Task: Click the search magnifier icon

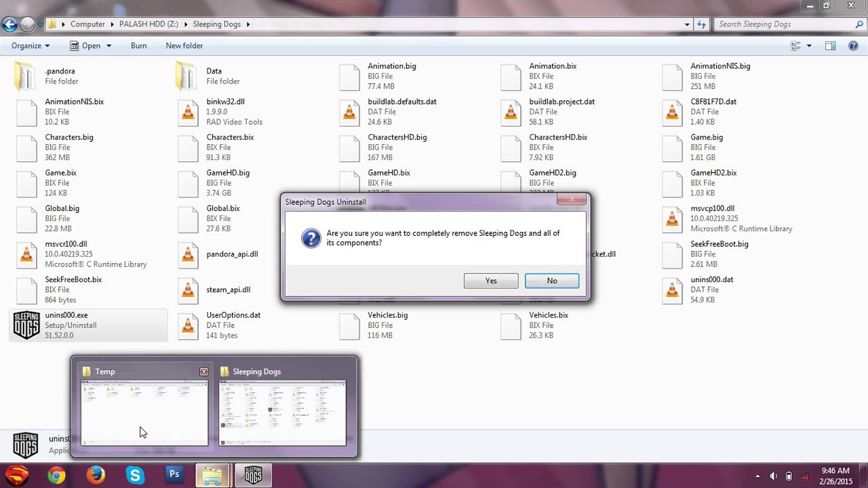Action: pyautogui.click(x=859, y=24)
